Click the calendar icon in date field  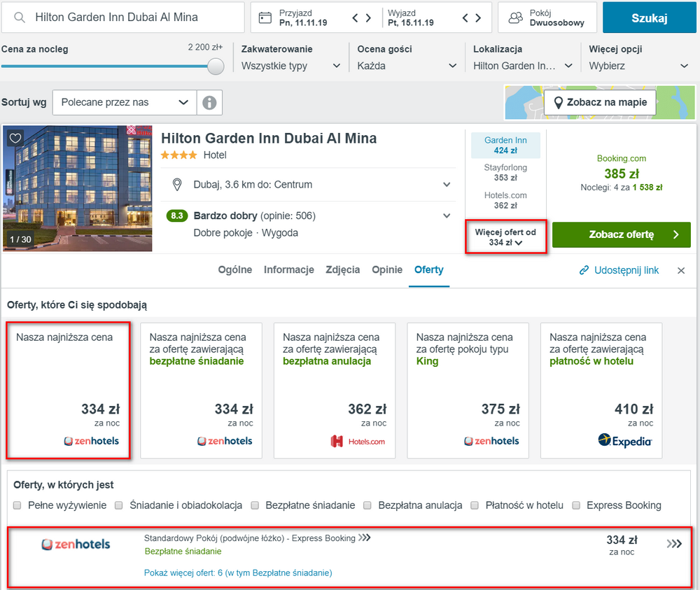click(265, 17)
